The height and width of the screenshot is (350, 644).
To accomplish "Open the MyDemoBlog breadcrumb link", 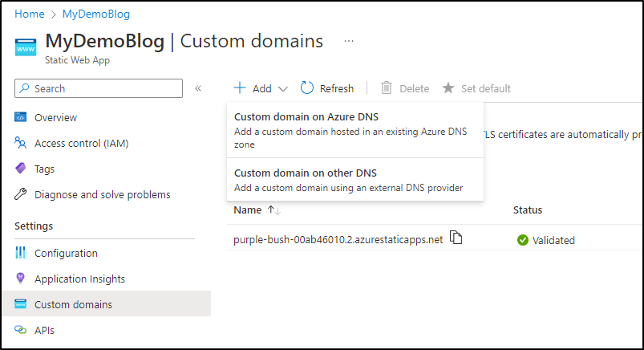I will click(96, 14).
